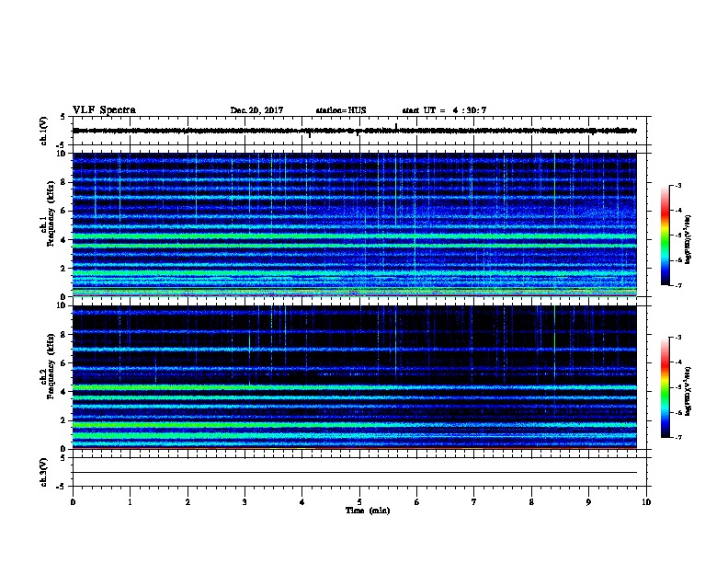The height and width of the screenshot is (563, 728).
Task: Select the 'start UT = 4:30:7' text
Action: (x=444, y=110)
